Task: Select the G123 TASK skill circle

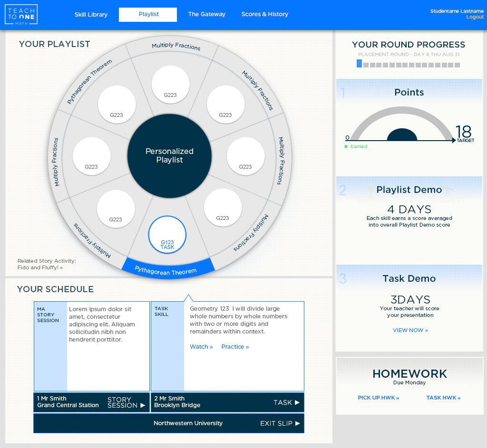Action: [167, 235]
